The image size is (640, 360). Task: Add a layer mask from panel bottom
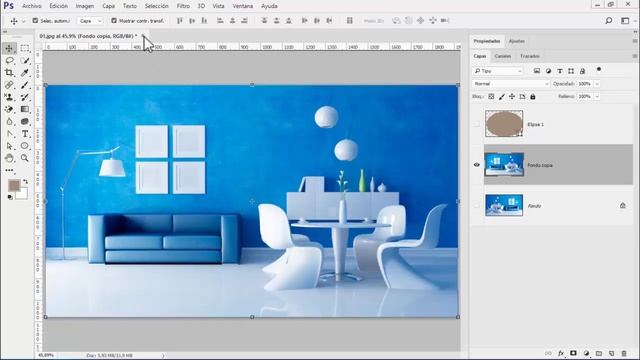(x=573, y=353)
